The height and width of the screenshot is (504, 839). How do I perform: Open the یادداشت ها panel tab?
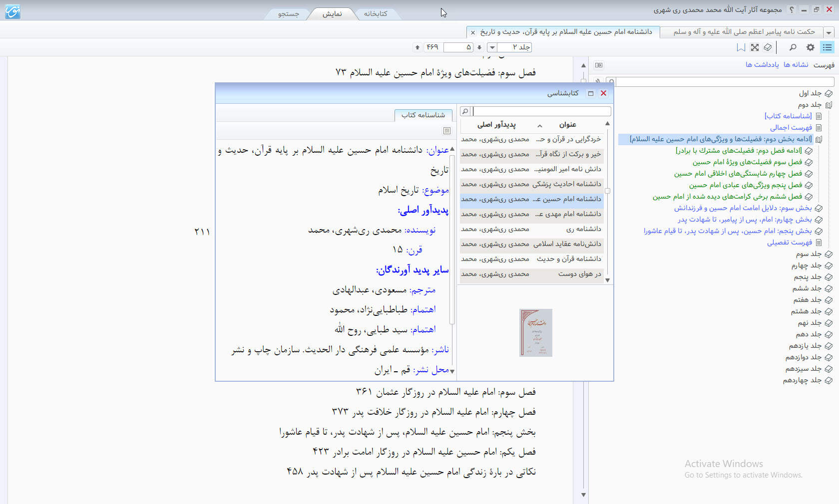[762, 65]
